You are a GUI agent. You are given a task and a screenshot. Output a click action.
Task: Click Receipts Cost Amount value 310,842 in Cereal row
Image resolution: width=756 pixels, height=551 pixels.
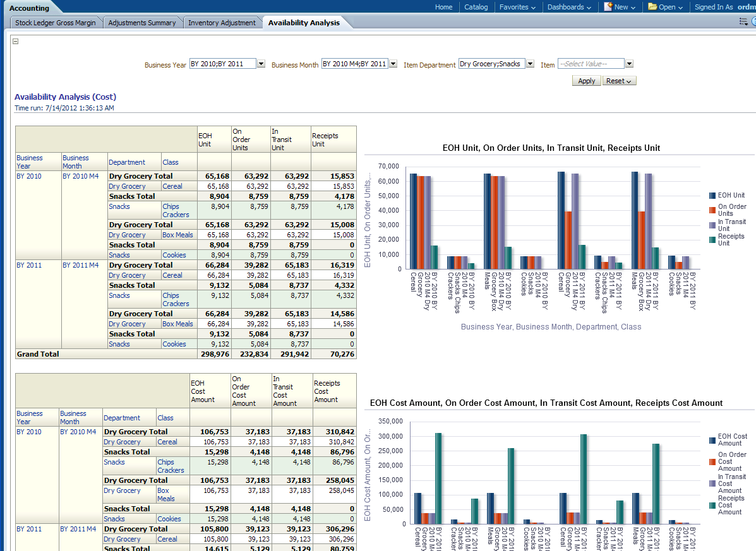341,442
